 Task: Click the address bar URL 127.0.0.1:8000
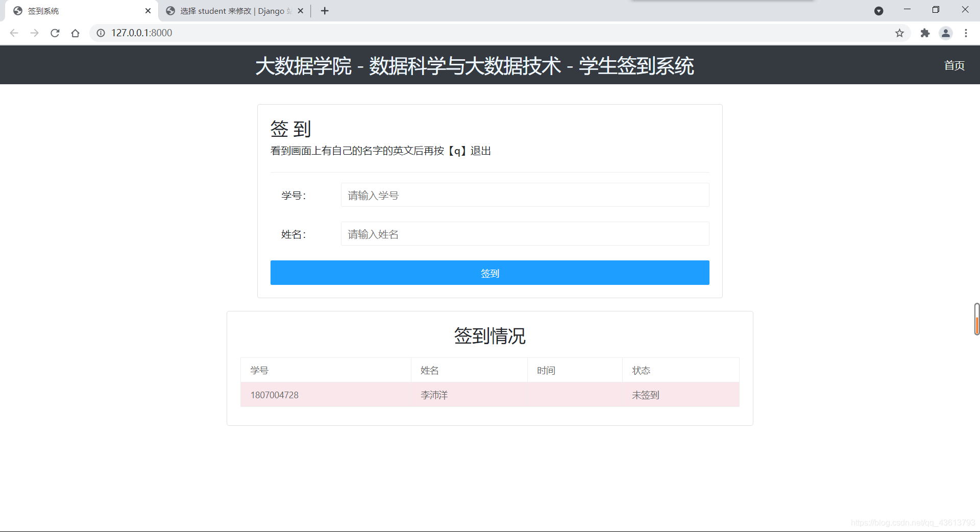tap(142, 33)
